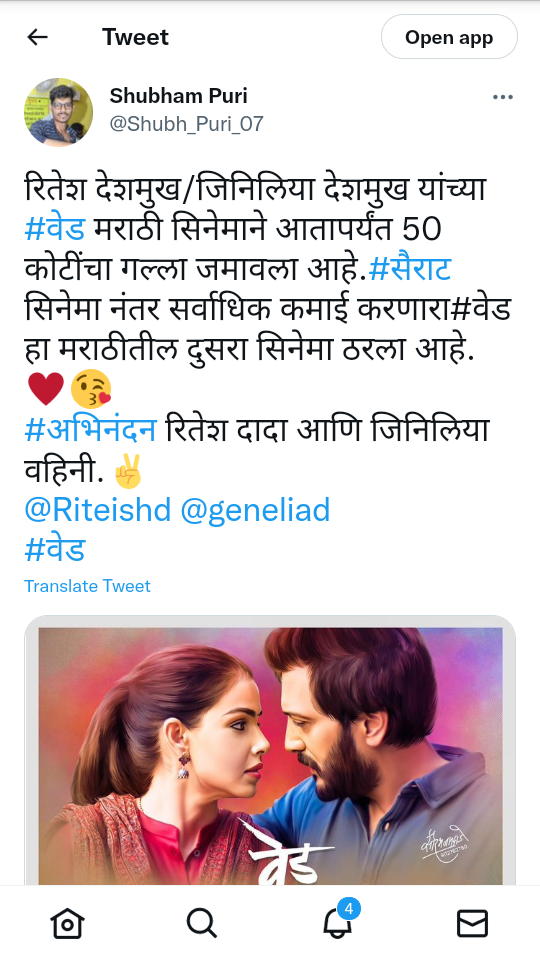Open the last #वेड hashtag line
This screenshot has height=960, width=540.
54,549
